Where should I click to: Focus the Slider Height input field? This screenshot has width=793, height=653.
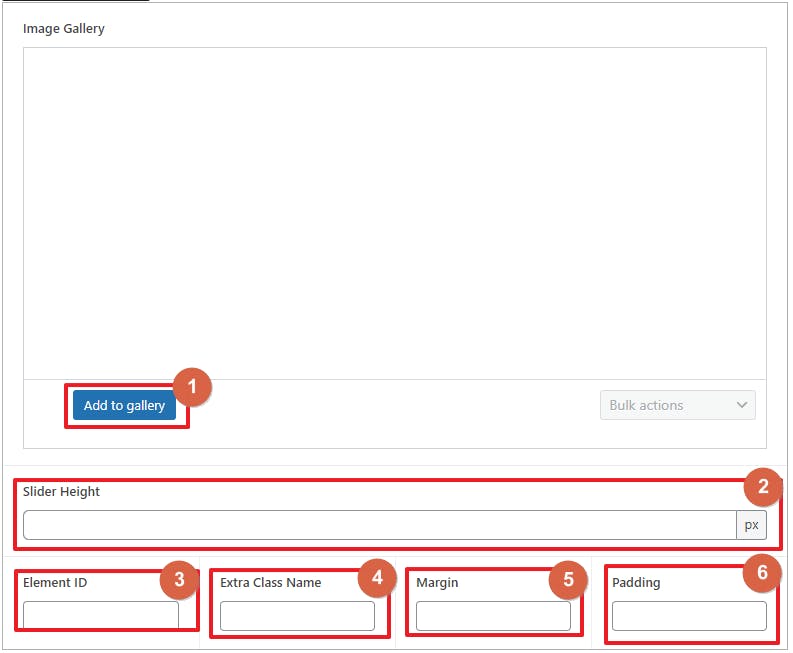pyautogui.click(x=379, y=525)
